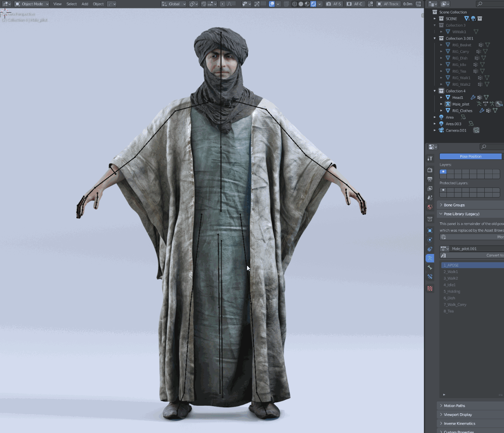The height and width of the screenshot is (433, 504).
Task: Toggle the first protected layer
Action: [443, 190]
